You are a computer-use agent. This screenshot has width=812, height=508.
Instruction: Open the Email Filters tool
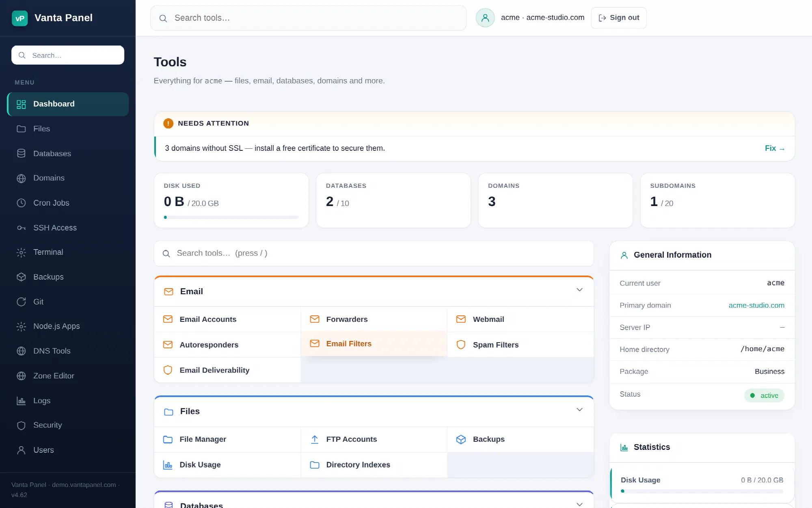(374, 344)
